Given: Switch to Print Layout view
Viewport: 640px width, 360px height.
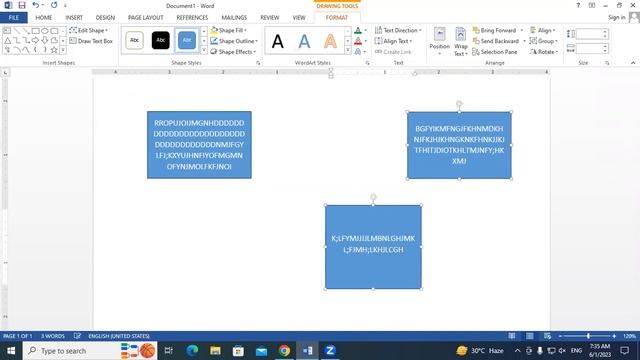Looking at the screenshot, I should pos(530,336).
